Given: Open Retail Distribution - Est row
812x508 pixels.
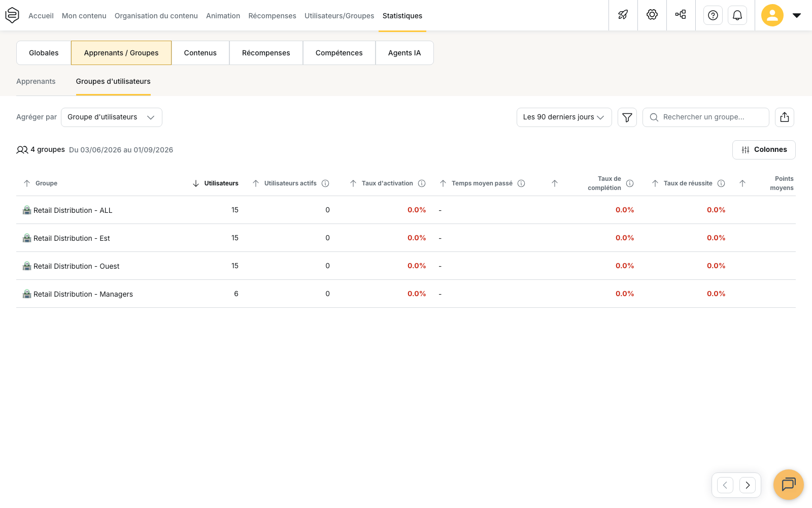Looking at the screenshot, I should click(406, 238).
